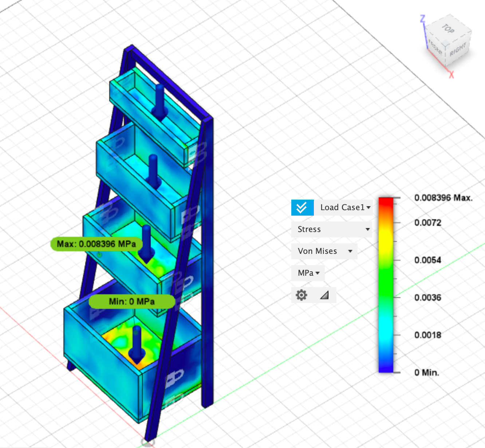Click the 0.0054 legend tick label

click(428, 260)
